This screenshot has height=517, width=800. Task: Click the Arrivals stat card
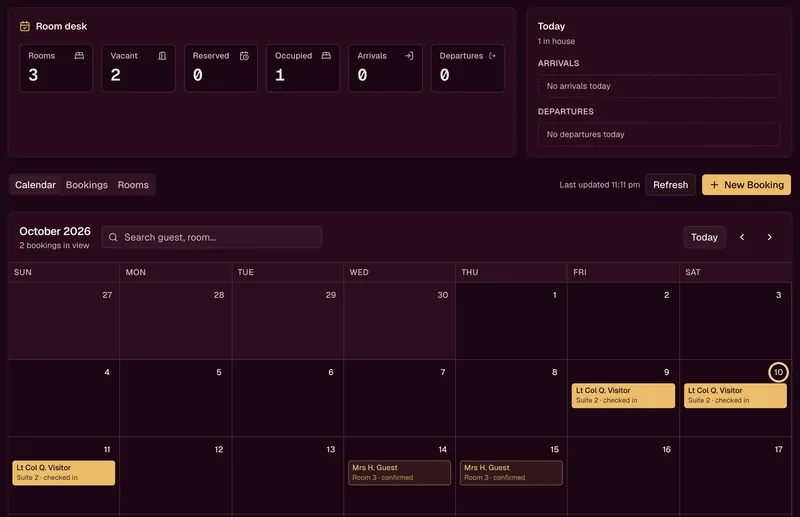pos(385,68)
